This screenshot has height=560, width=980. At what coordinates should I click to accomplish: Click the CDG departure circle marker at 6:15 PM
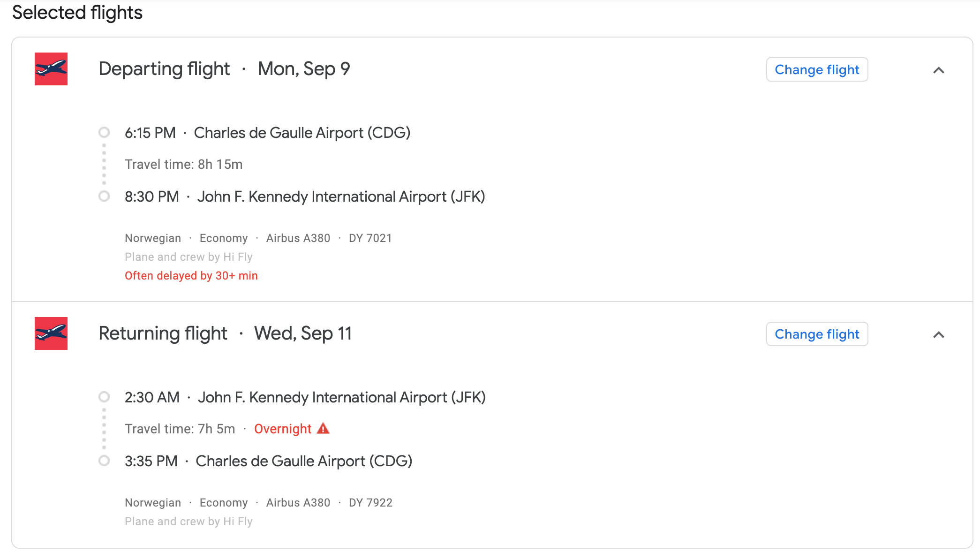click(104, 132)
